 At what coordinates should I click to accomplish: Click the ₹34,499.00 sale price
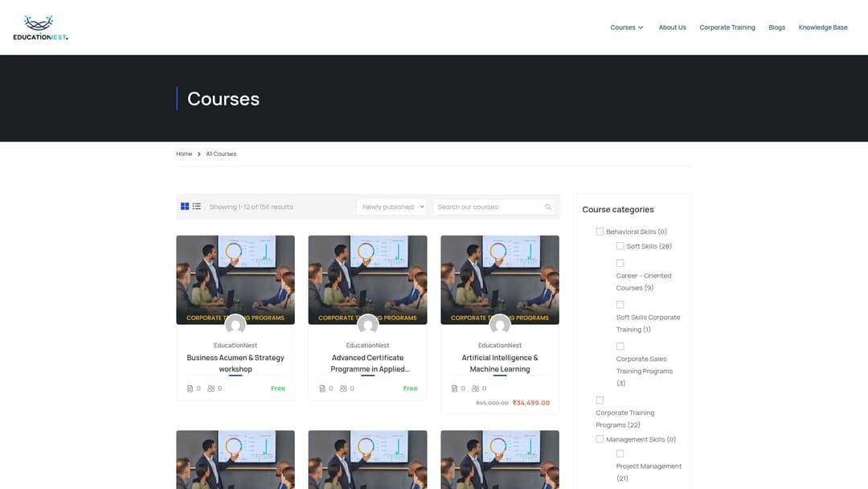[x=531, y=403]
